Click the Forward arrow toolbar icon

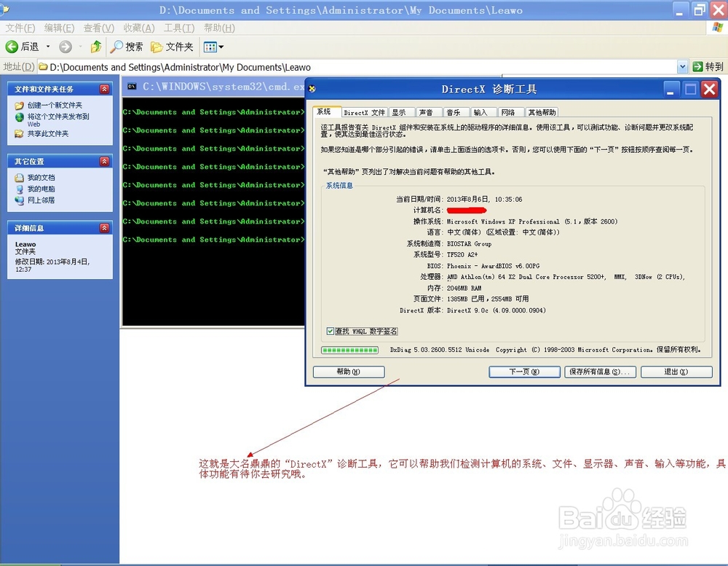tap(66, 47)
